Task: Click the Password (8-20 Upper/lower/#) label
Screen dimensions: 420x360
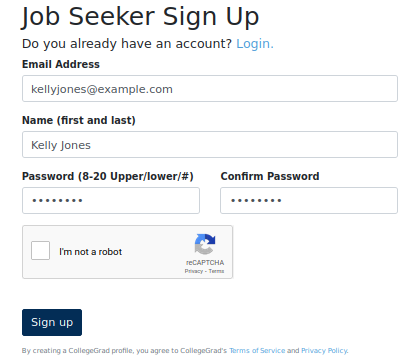Action: click(x=108, y=176)
